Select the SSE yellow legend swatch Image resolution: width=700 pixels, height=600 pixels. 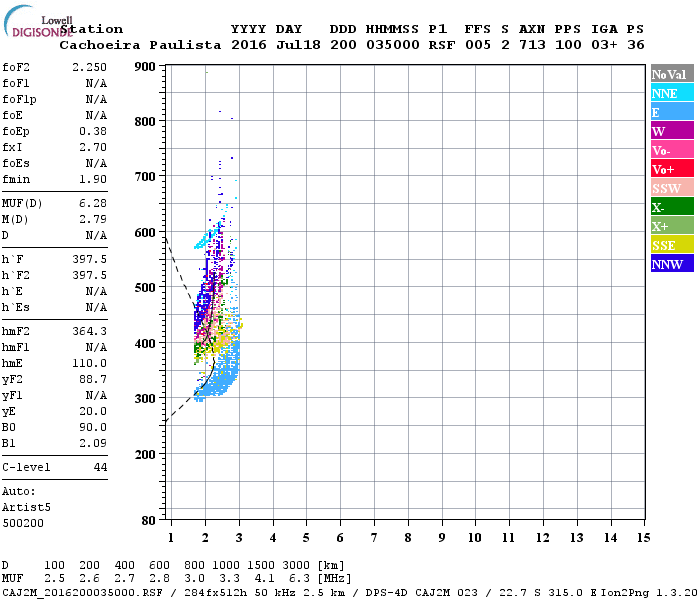tap(672, 245)
